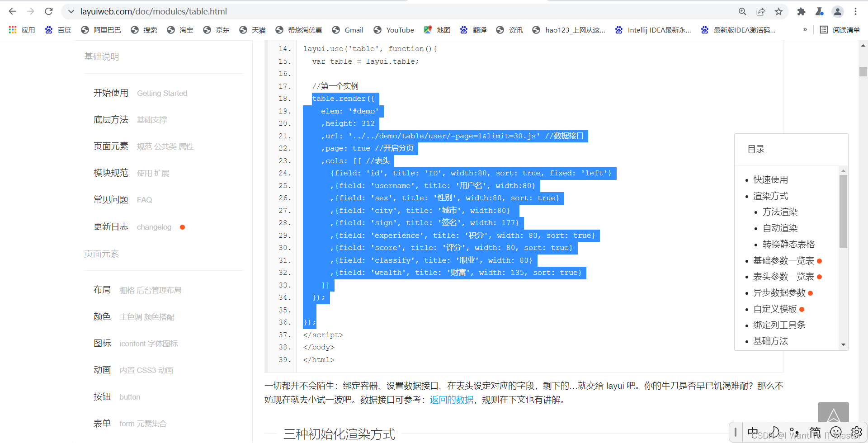
Task: Expand hidden bookmarks with double chevron
Action: pyautogui.click(x=805, y=30)
